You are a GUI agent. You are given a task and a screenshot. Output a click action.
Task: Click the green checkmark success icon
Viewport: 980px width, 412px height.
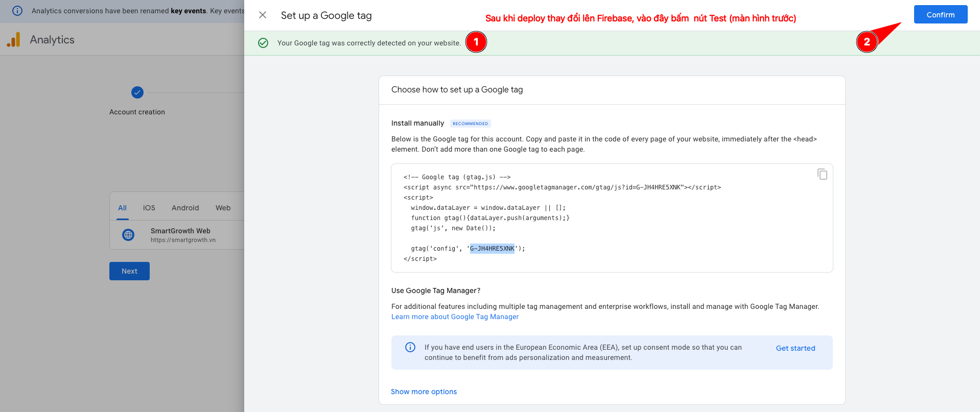[x=263, y=43]
